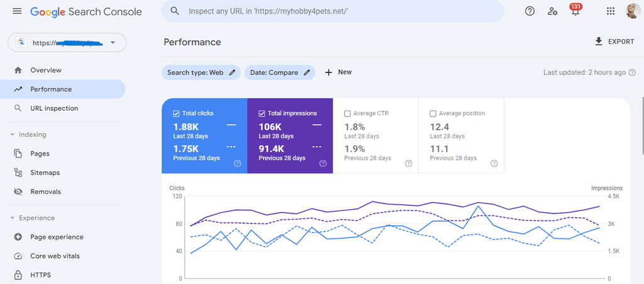Click the Pages documents icon

point(18,154)
